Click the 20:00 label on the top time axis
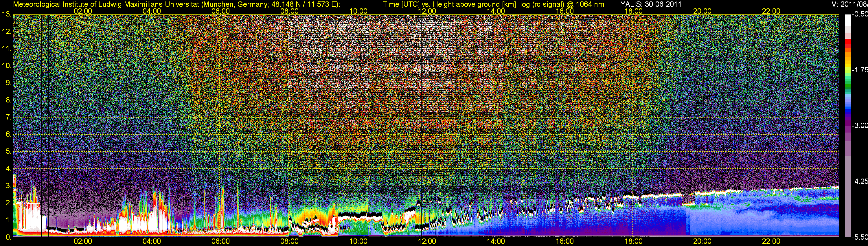The height and width of the screenshot is (246, 868). (x=702, y=11)
